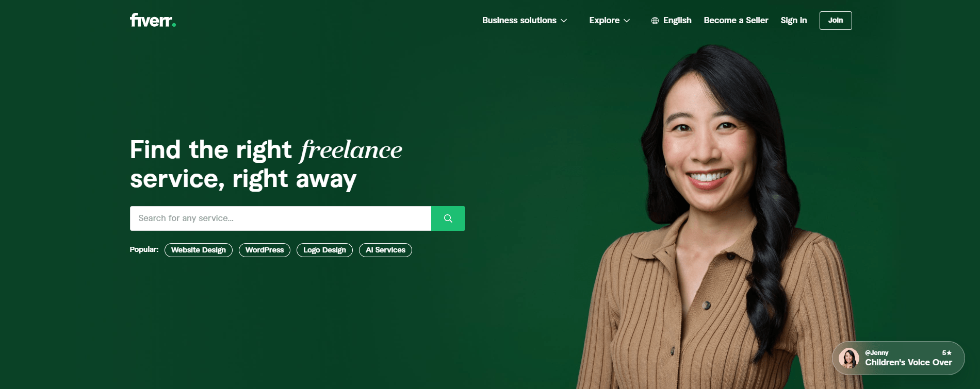Open the Become a Seller page
This screenshot has height=389, width=980.
(x=736, y=21)
